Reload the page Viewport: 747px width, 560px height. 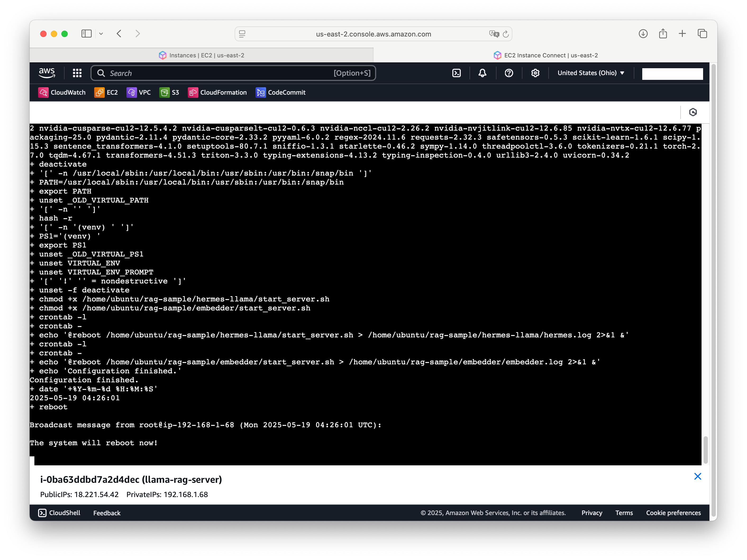pos(505,34)
